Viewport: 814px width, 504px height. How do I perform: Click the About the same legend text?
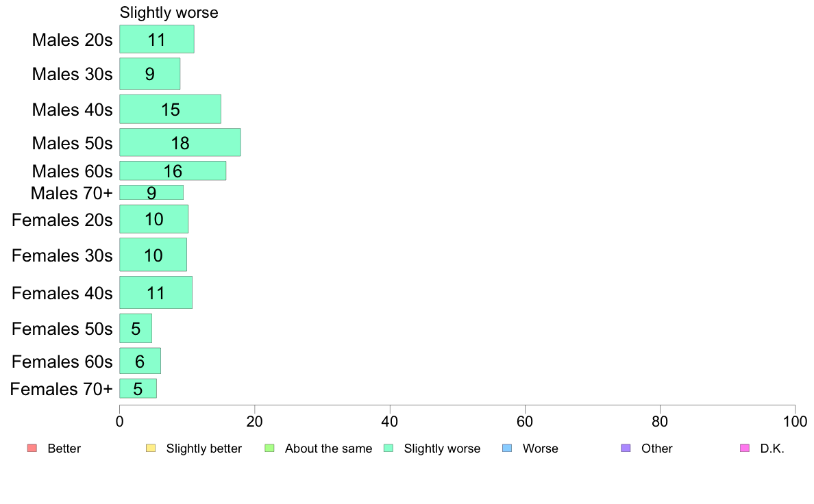pyautogui.click(x=328, y=449)
